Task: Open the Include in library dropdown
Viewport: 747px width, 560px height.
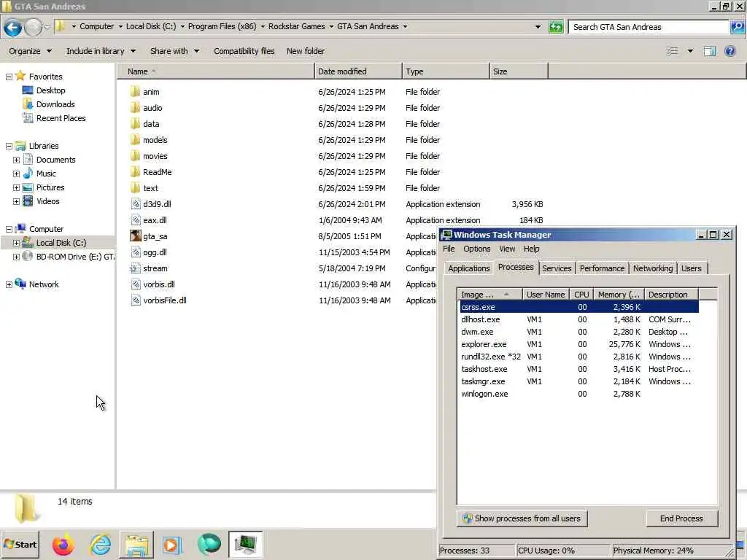Action: click(101, 51)
